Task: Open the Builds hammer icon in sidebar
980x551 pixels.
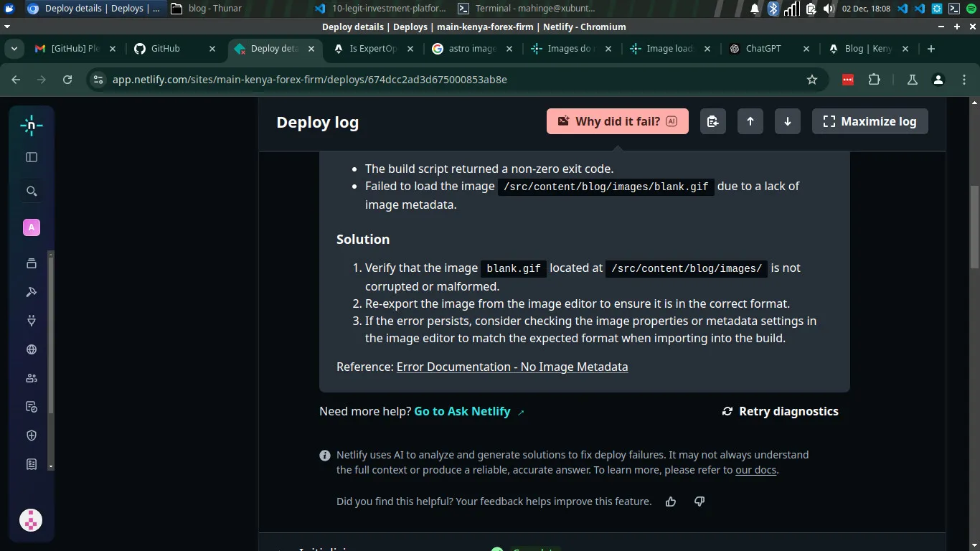Action: pos(31,292)
